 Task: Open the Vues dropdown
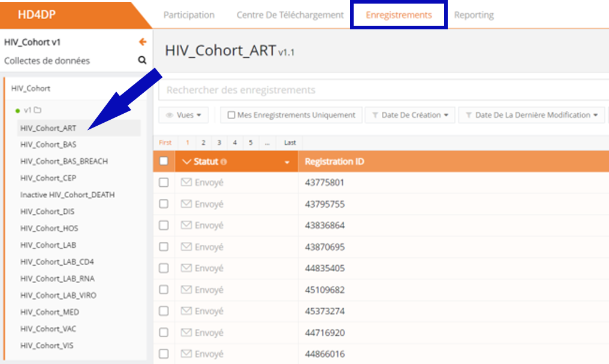pyautogui.click(x=183, y=115)
